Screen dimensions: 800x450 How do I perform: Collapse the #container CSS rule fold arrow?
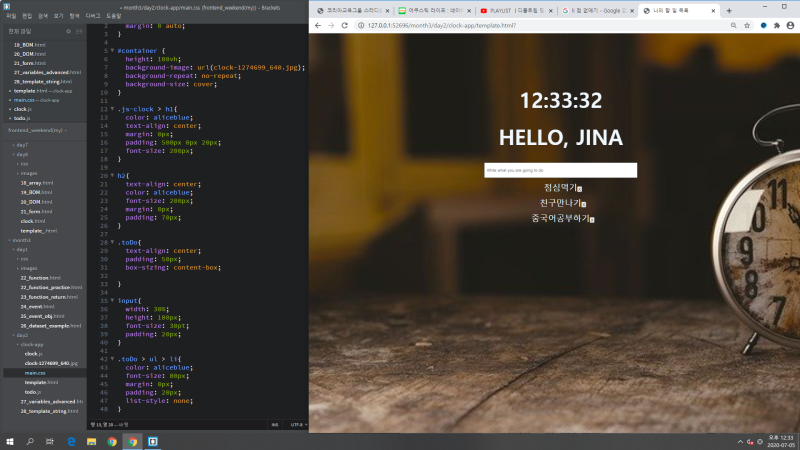[112, 51]
